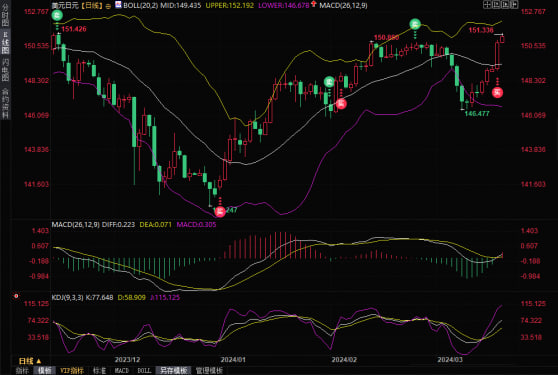The width and height of the screenshot is (558, 375).
Task: Click the red buy marker near 148.302 on right
Action: coord(498,93)
